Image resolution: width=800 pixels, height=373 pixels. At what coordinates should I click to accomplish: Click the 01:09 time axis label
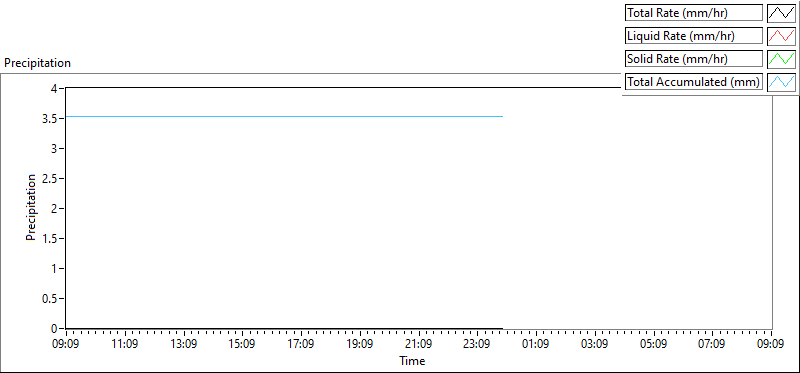click(536, 344)
